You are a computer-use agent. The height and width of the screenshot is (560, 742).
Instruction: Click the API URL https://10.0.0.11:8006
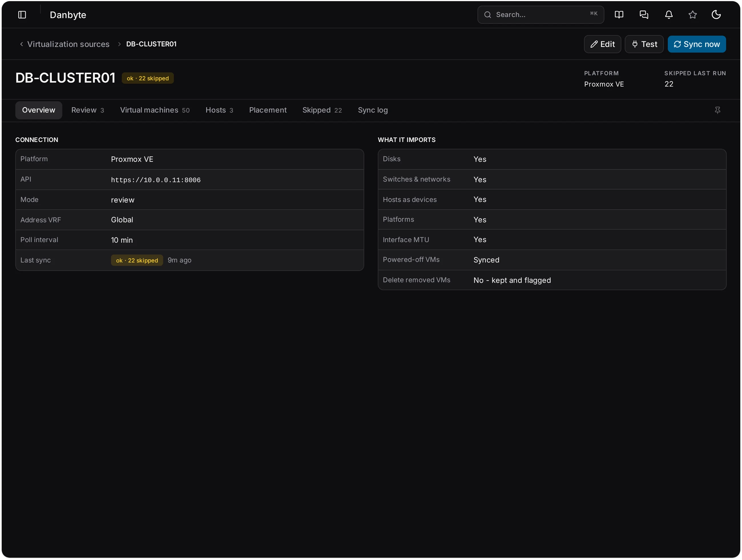[x=156, y=180]
